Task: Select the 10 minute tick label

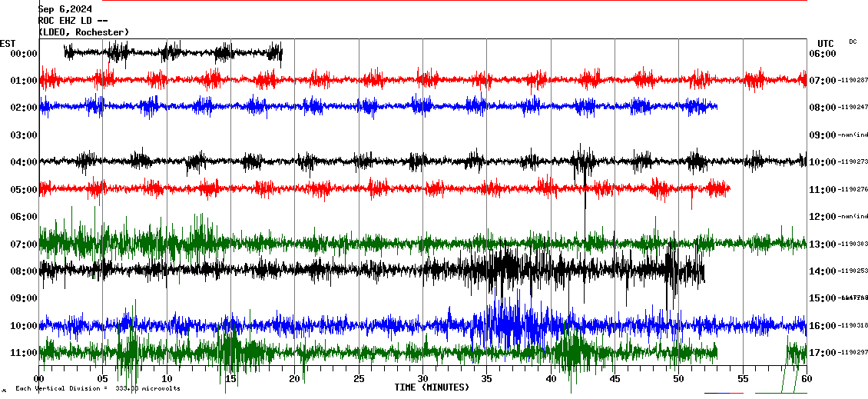Action: click(167, 379)
